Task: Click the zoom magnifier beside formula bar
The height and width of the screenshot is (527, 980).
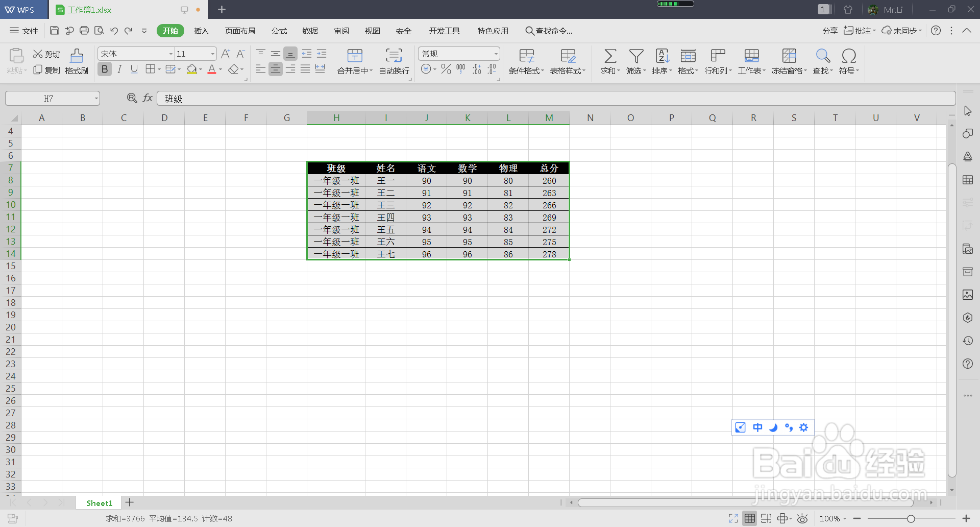Action: (x=132, y=98)
